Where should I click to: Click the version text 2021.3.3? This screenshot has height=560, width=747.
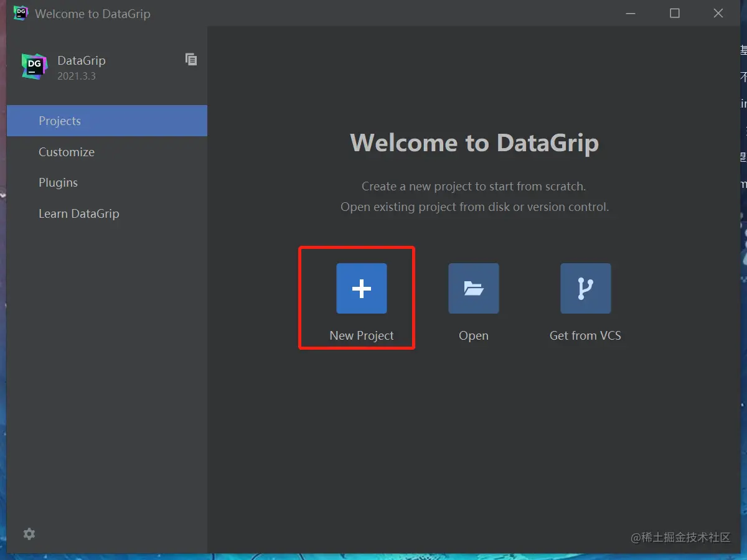(77, 77)
